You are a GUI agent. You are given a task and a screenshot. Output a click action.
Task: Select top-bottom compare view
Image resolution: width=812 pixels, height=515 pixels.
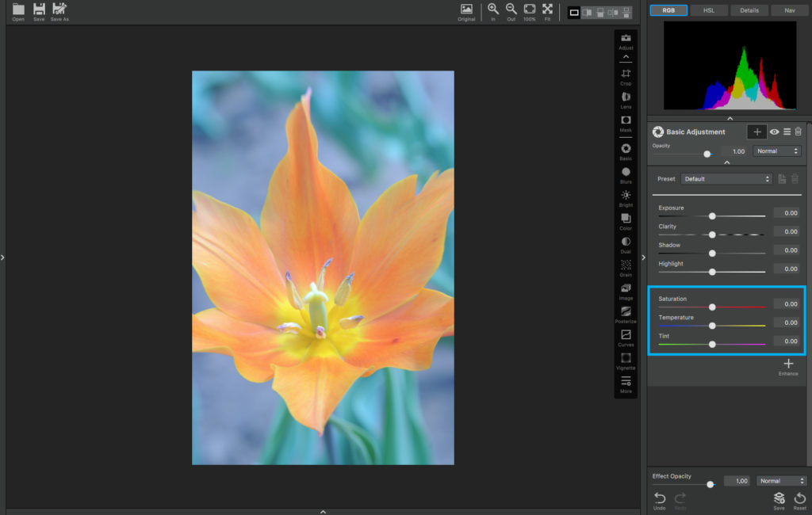[x=600, y=13]
